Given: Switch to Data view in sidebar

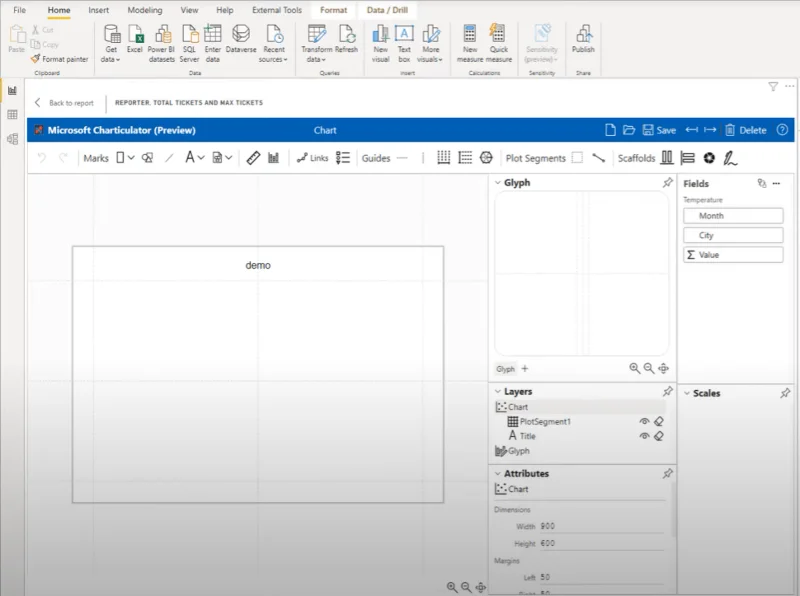Looking at the screenshot, I should tap(12, 114).
